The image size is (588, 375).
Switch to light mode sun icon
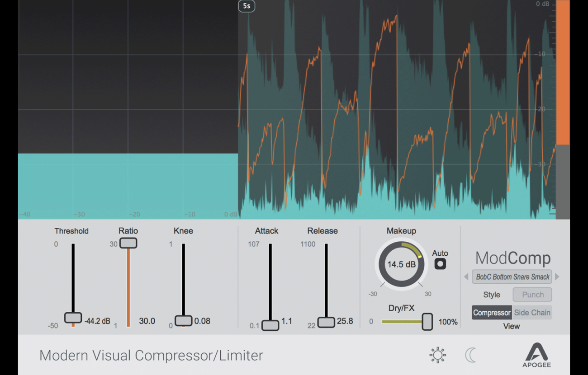437,355
